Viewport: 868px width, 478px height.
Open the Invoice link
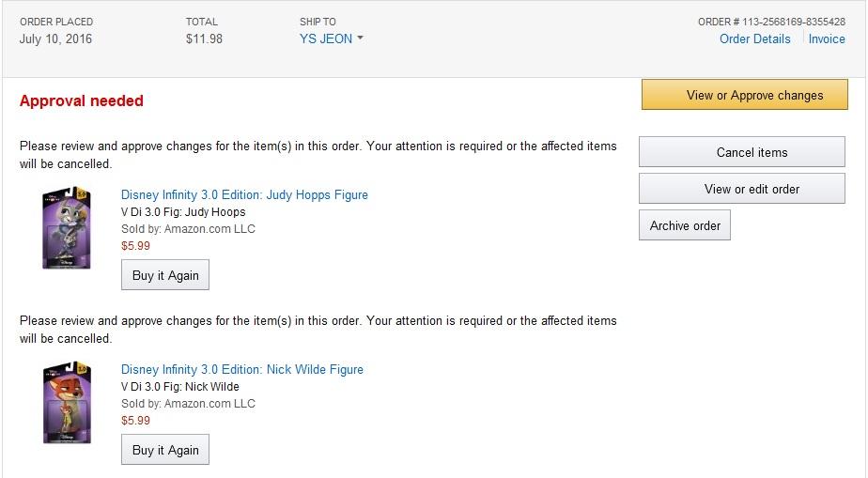827,39
